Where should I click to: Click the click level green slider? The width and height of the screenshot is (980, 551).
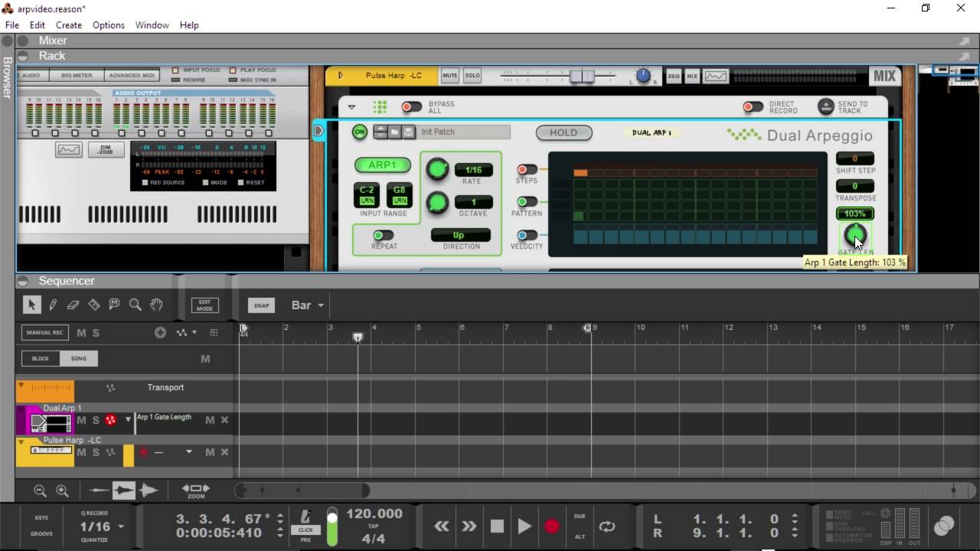tap(332, 527)
